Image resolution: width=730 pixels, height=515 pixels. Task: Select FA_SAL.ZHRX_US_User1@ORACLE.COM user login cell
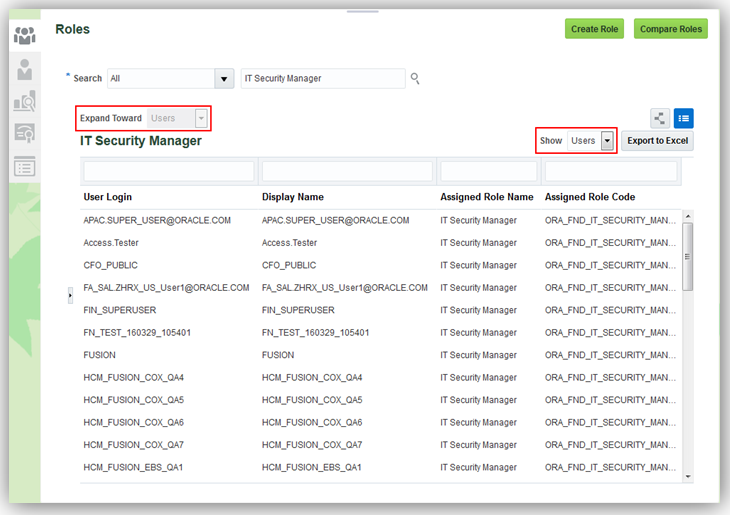(166, 288)
